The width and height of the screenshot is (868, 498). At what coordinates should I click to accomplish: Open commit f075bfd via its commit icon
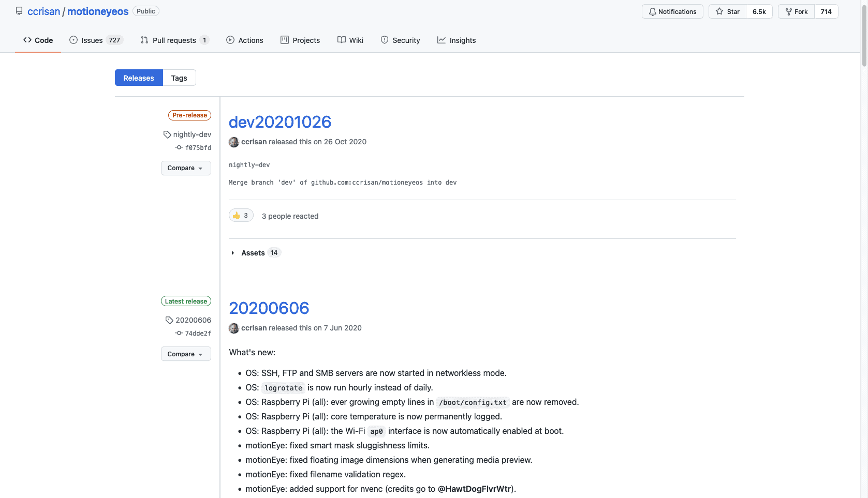(179, 147)
